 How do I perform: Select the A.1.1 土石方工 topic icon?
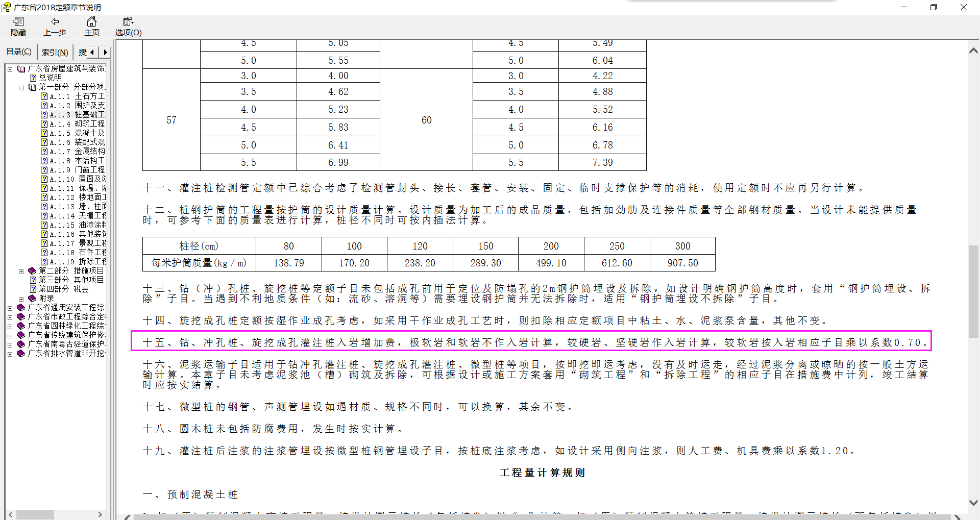point(45,96)
